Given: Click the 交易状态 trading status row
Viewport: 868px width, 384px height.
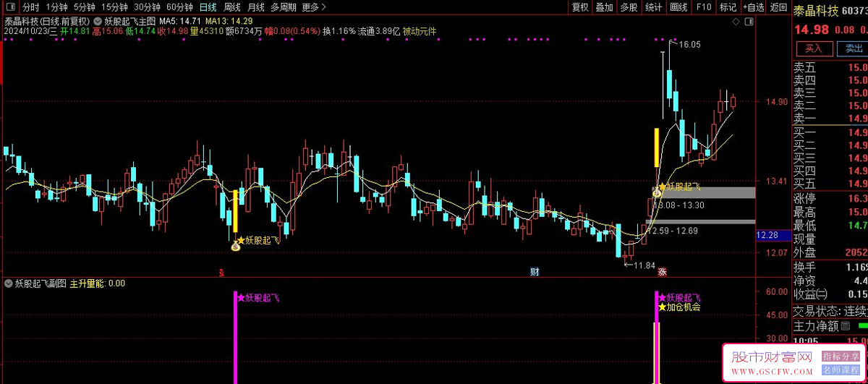Looking at the screenshot, I should [830, 311].
